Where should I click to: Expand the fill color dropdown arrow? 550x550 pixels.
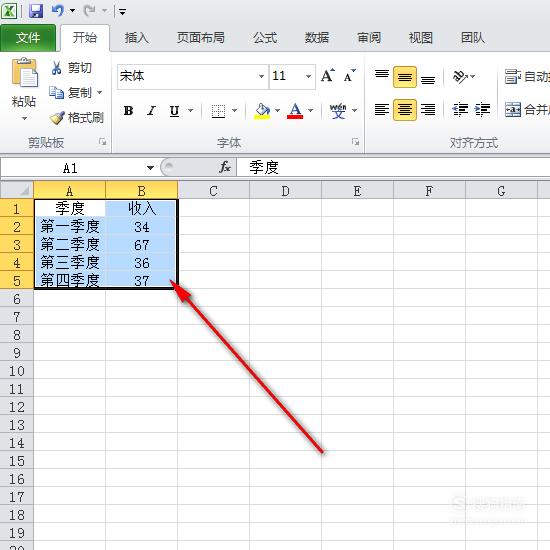[277, 111]
